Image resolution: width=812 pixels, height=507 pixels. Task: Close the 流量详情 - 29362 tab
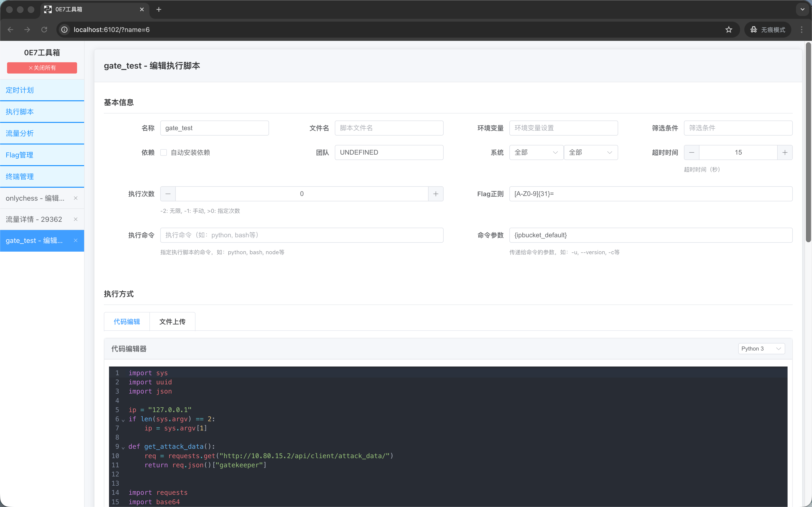pos(75,219)
